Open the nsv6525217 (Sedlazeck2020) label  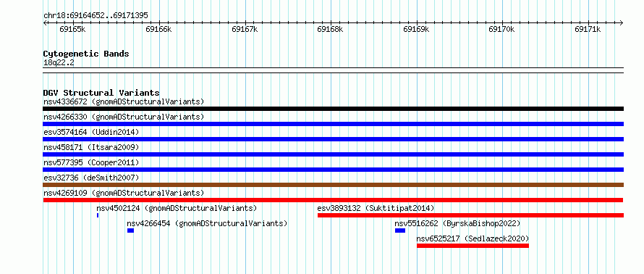[473, 238]
